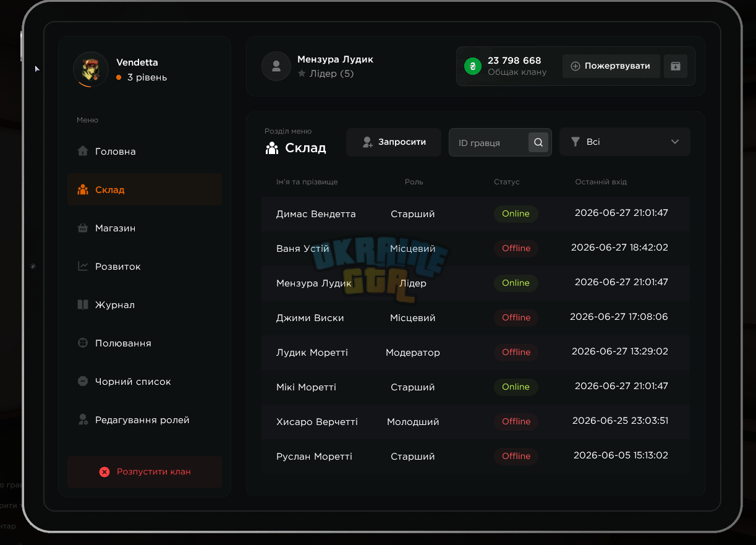
Task: Select the Димас Вендетта member row
Action: 475,214
